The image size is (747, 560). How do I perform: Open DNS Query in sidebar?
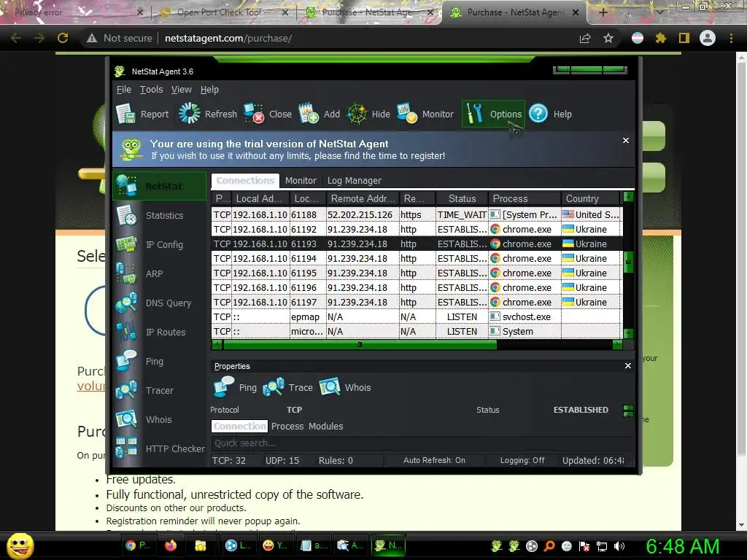(160, 303)
